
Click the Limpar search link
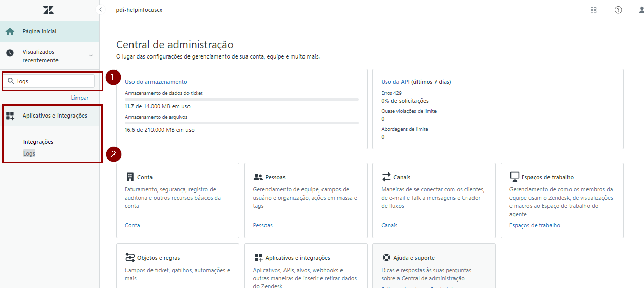click(80, 98)
